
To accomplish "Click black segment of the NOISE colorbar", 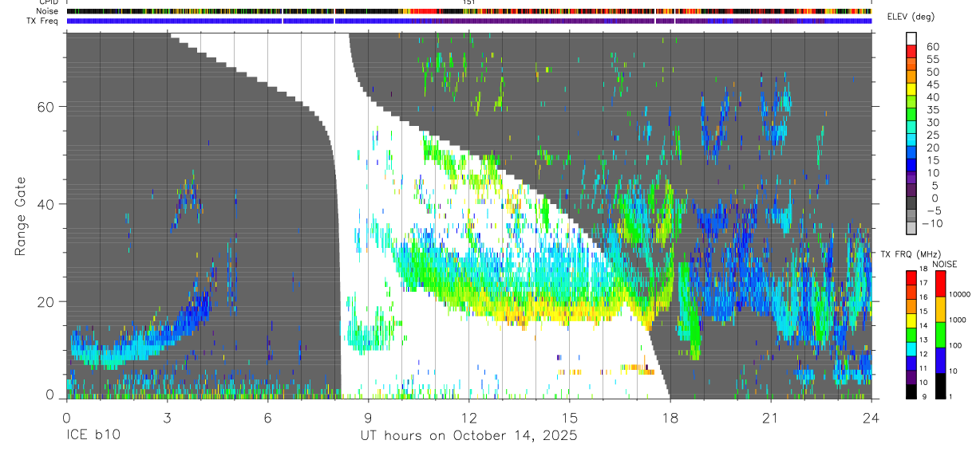I will [x=940, y=387].
